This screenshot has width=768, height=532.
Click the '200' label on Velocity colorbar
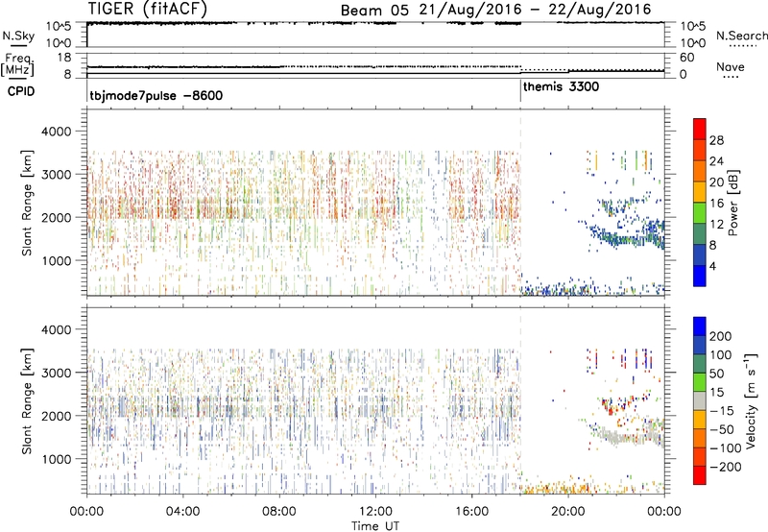coord(721,336)
